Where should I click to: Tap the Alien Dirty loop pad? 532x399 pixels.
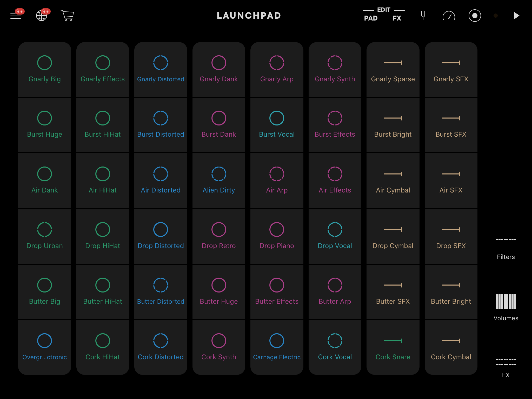coord(219,181)
